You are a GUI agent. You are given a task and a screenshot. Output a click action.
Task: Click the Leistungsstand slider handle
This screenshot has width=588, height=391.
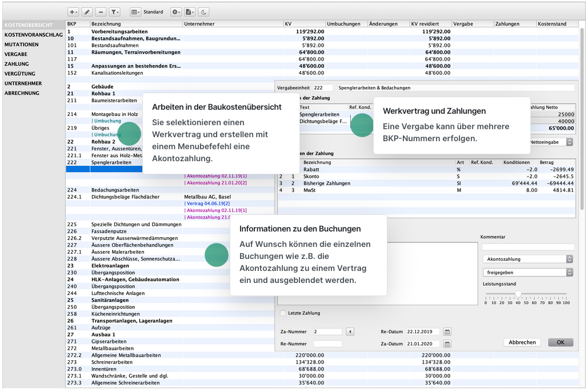pos(518,294)
